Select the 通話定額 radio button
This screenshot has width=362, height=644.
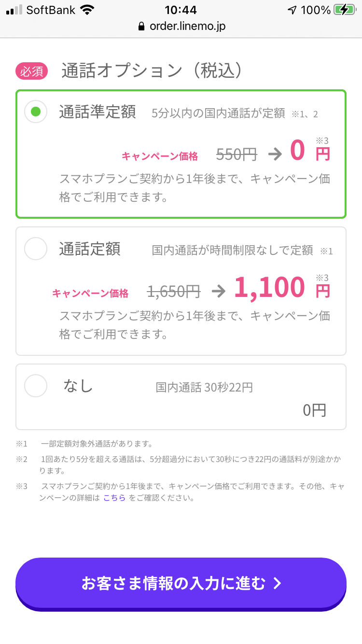tap(36, 249)
